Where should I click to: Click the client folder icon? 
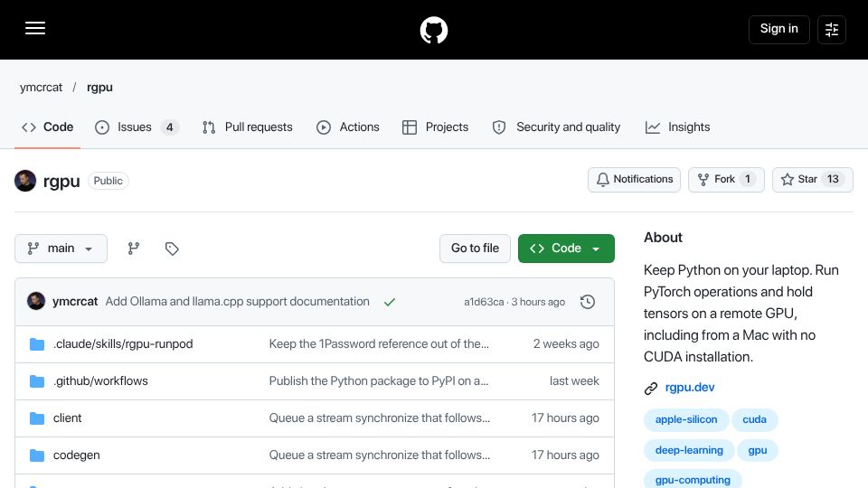37,418
